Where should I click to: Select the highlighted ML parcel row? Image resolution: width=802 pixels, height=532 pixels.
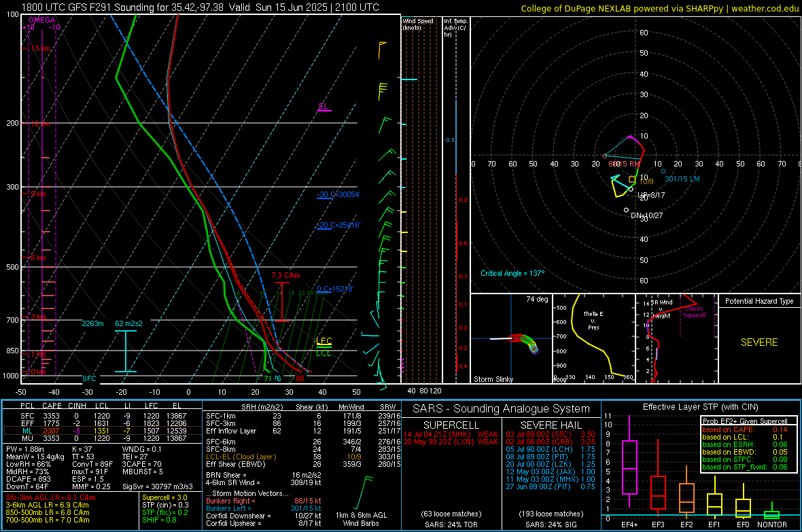tap(103, 431)
